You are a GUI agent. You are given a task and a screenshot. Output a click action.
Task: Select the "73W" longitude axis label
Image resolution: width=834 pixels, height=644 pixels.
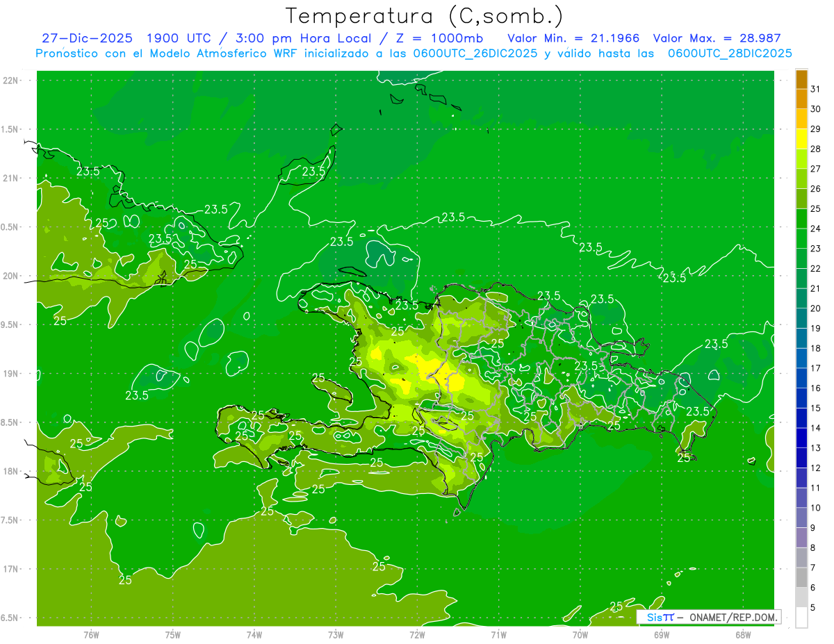pos(336,634)
